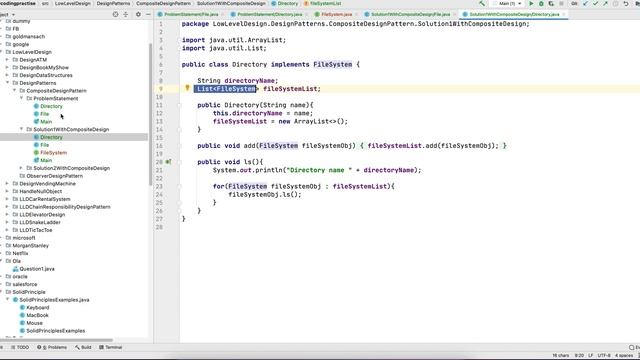
Task: Open the Project view dropdown
Action: coord(7,14)
